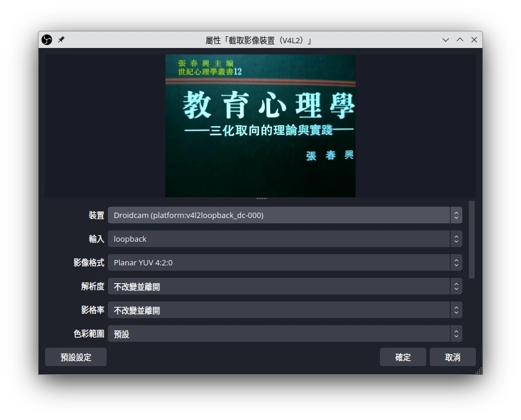Cancel with the 取消 button
The width and height of the screenshot is (521, 420).
(x=453, y=357)
